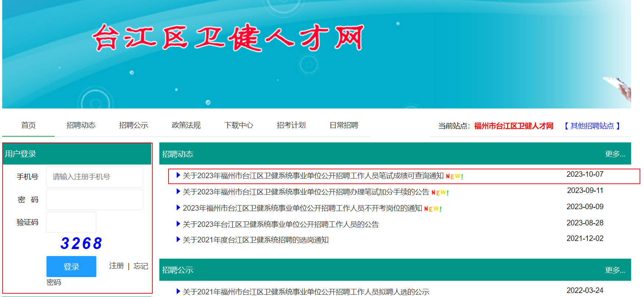644x297 pixels.
Task: Focus the 验证码 input box
Action: 71,222
